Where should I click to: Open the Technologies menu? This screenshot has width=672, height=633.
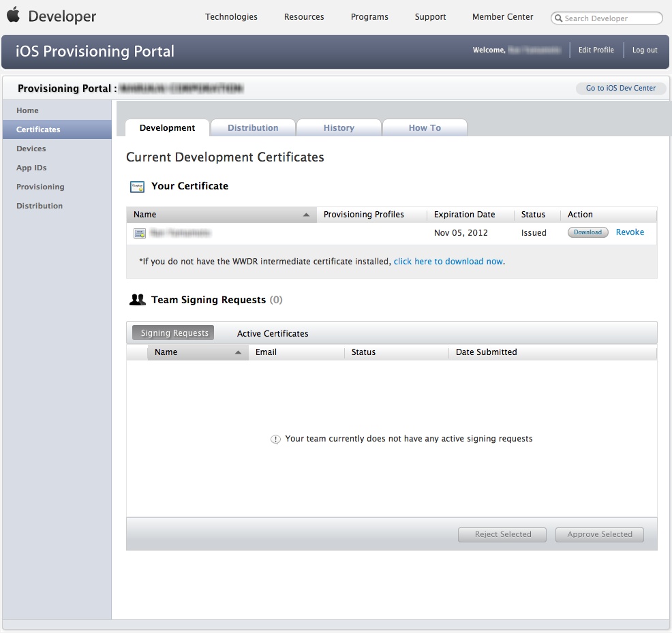pyautogui.click(x=231, y=17)
